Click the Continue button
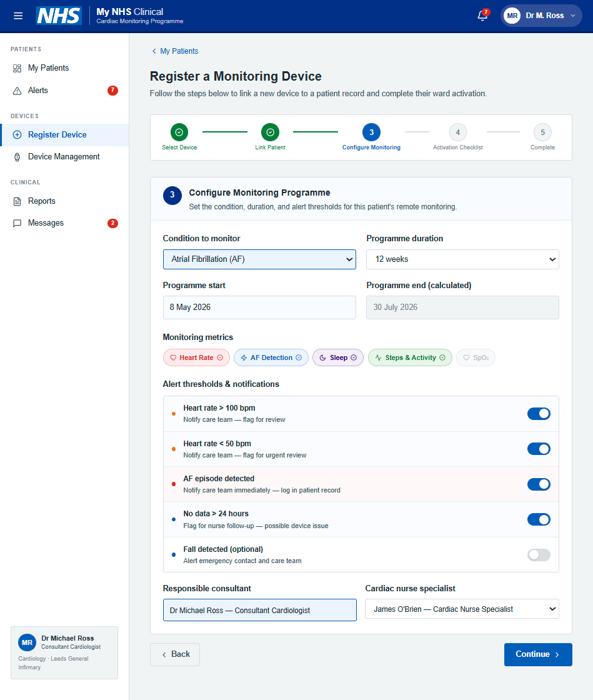Viewport: 593px width, 700px height. [x=538, y=654]
